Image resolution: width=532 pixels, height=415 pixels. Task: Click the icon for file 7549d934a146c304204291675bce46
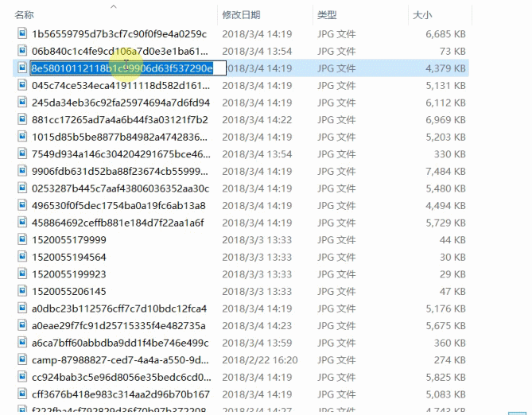[x=22, y=153]
